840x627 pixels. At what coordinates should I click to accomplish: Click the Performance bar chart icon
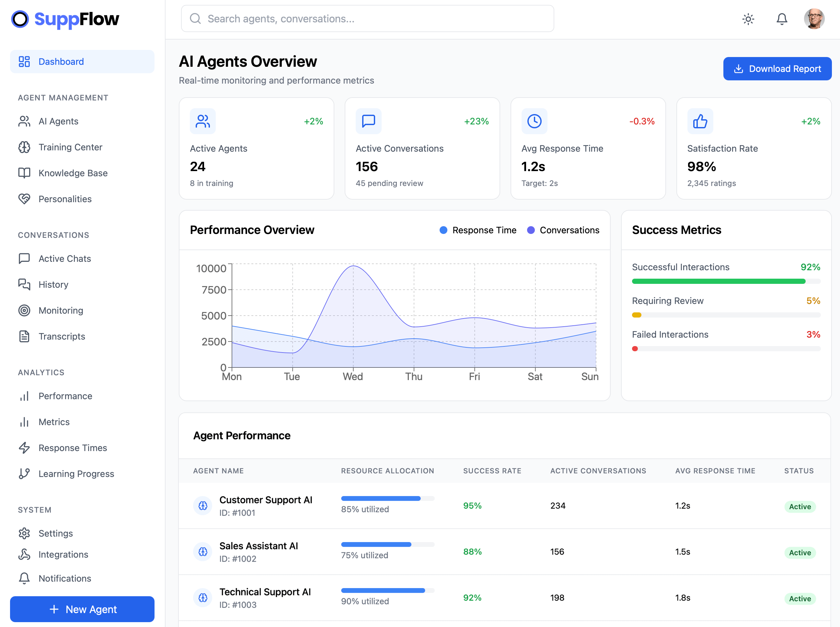pyautogui.click(x=24, y=396)
